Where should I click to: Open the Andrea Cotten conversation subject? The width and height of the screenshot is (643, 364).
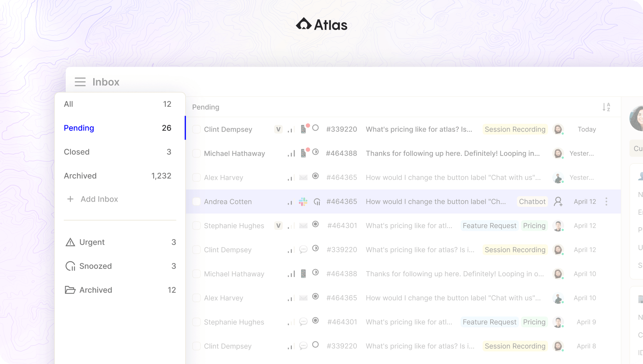(435, 202)
